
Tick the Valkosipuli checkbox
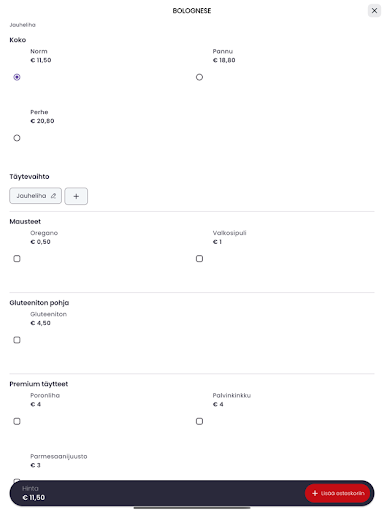coord(199,258)
